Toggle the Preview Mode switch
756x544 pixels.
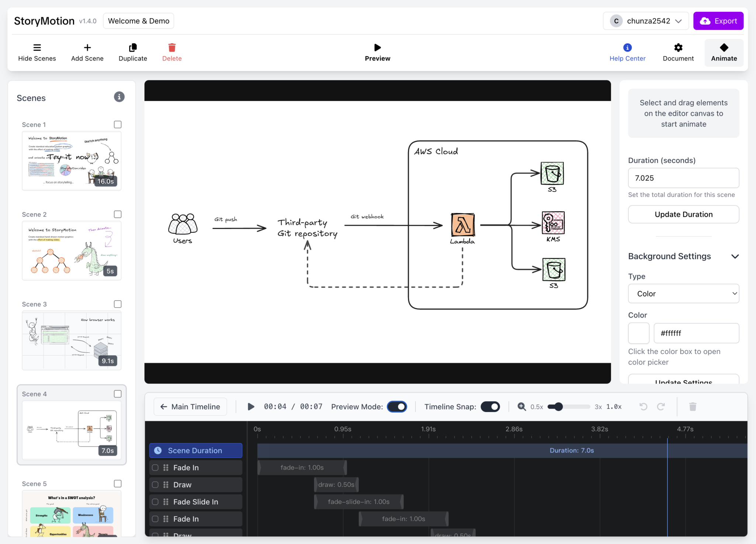[x=397, y=406]
